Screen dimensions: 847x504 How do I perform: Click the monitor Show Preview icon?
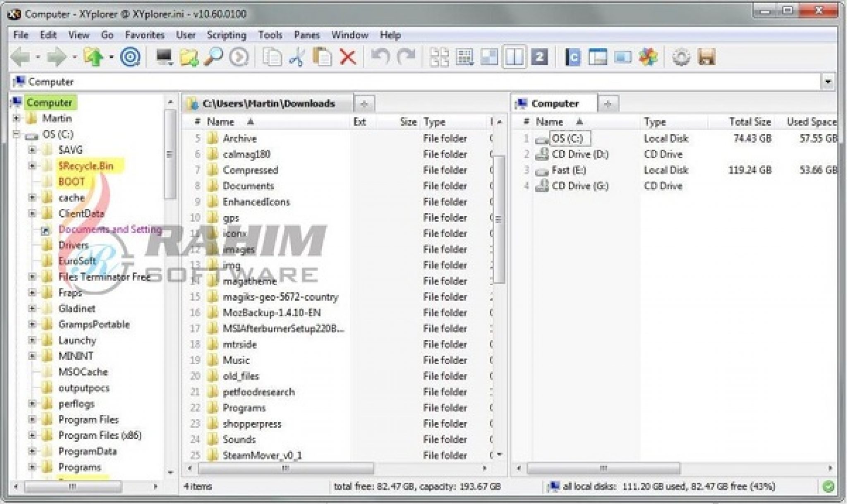click(x=623, y=57)
